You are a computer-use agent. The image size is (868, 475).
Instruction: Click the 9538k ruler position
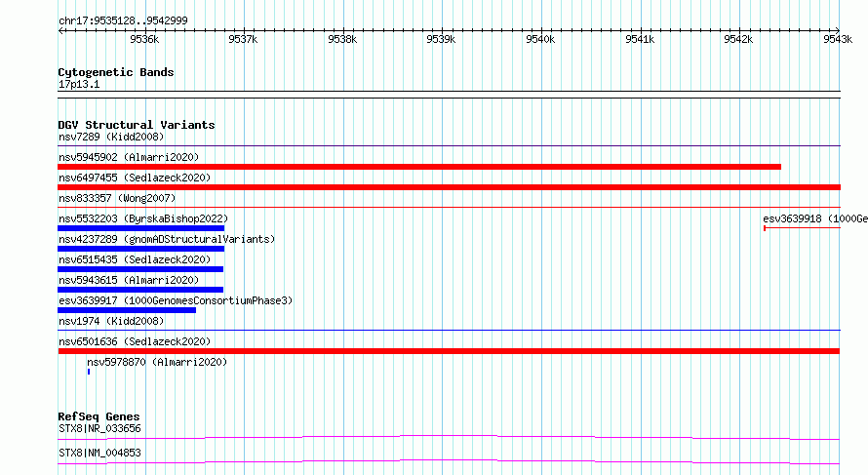[342, 39]
